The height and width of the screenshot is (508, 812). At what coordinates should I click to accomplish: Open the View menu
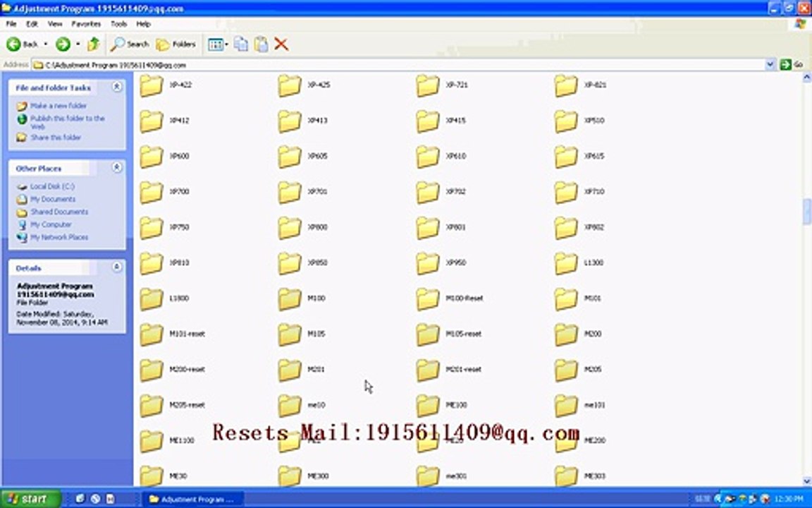(x=55, y=24)
